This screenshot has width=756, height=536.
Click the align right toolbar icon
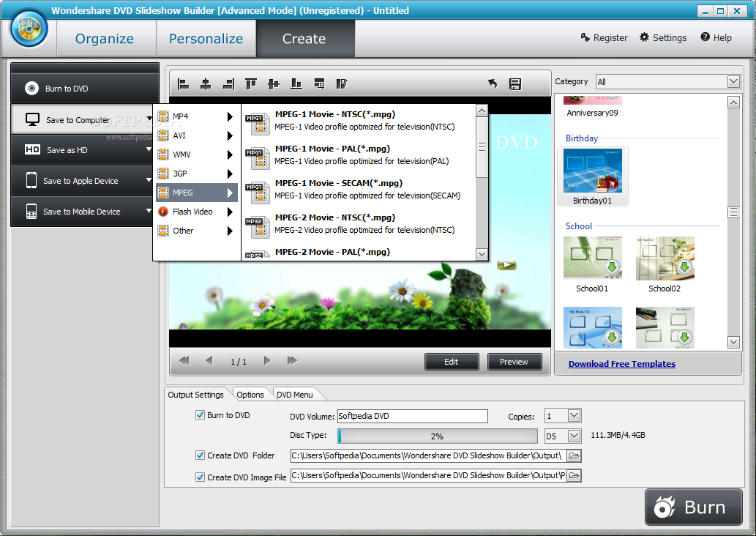[x=228, y=84]
